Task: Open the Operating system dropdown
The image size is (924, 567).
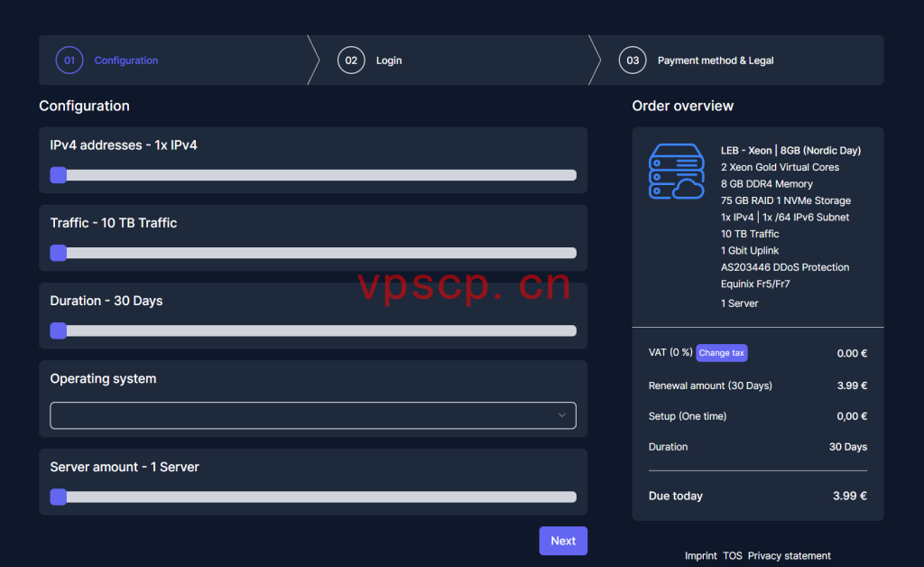Action: (x=313, y=415)
